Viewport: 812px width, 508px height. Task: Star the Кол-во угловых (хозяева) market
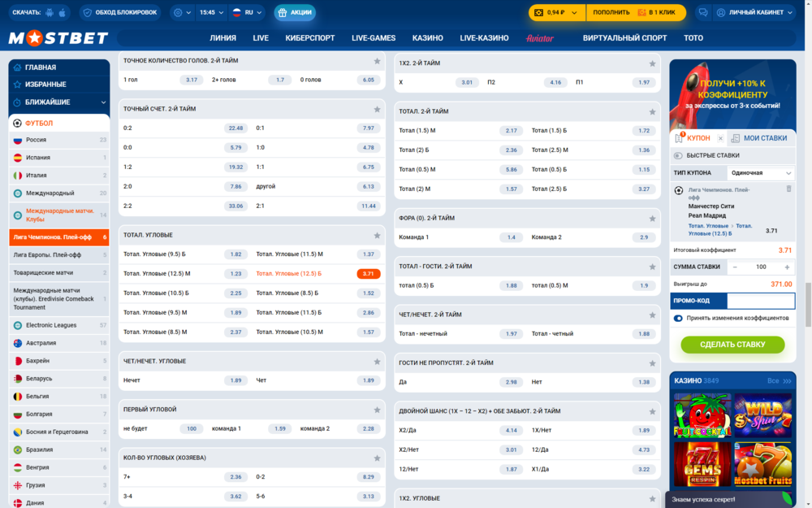377,458
